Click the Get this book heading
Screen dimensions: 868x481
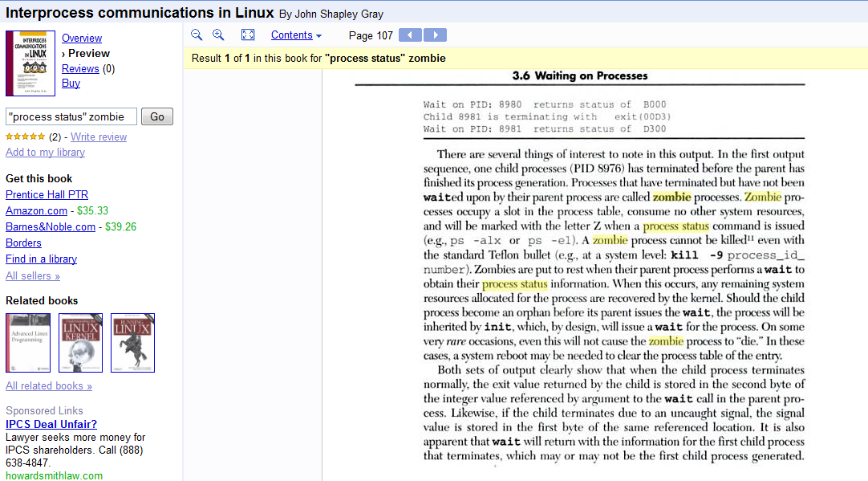(39, 178)
